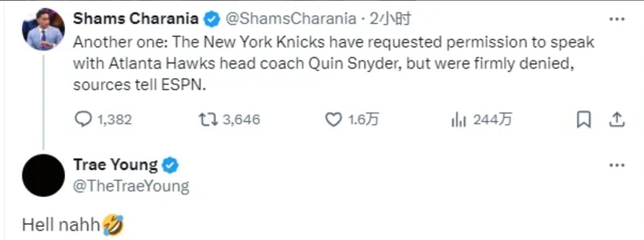The width and height of the screenshot is (644, 240).
Task: Click the tweet timestamp next to @ShamsCharania
Action: (x=390, y=19)
